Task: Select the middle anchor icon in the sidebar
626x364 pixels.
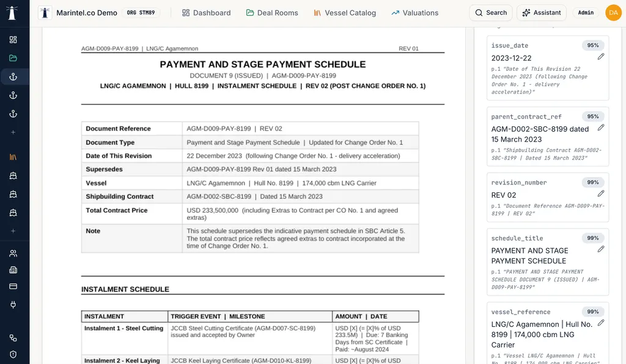Action: point(13,95)
